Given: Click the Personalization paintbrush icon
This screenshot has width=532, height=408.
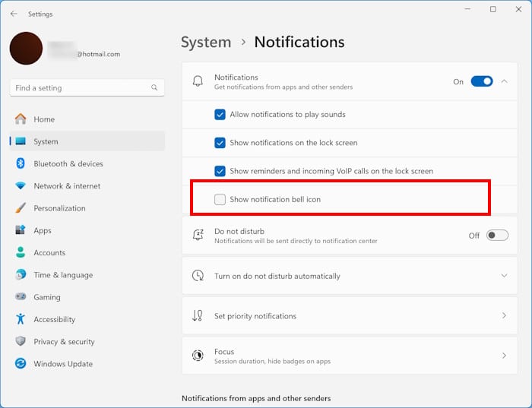Looking at the screenshot, I should (20, 208).
